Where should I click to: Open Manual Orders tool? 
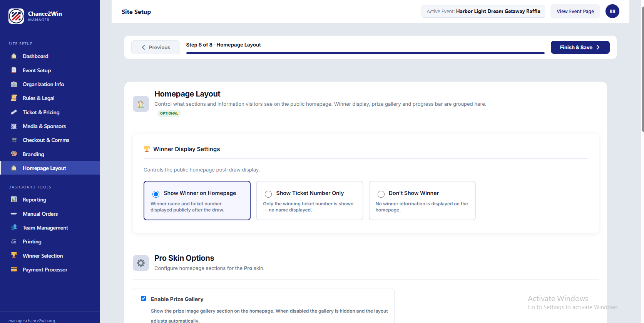click(50, 214)
